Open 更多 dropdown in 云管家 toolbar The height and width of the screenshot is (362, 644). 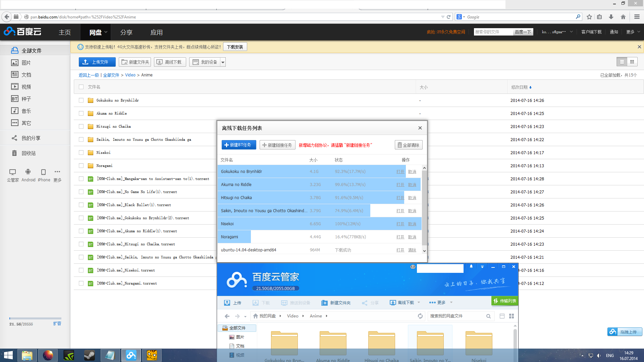(x=451, y=302)
